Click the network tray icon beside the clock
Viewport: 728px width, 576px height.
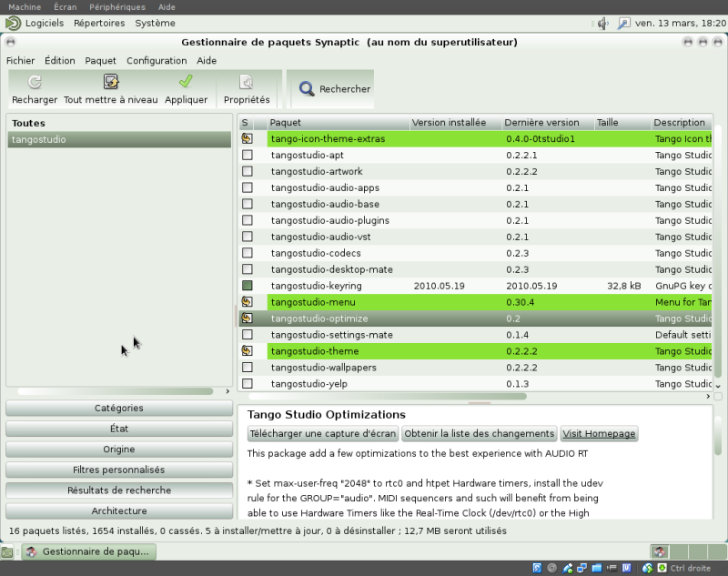click(x=623, y=24)
